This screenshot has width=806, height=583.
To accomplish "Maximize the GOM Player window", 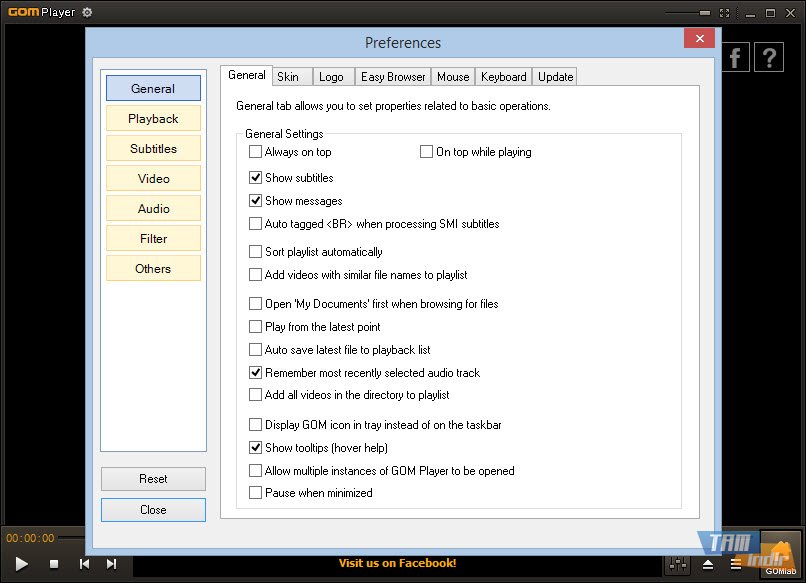I will [770, 13].
